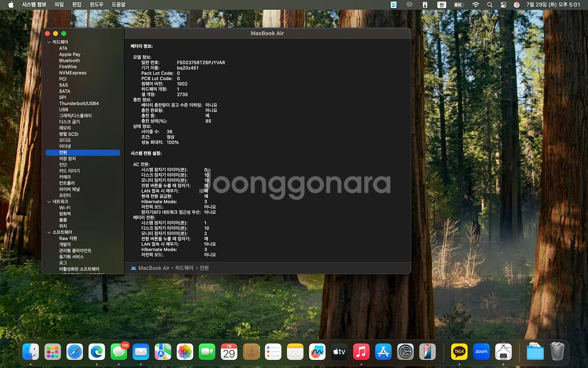Select 방화벽 in the sidebar
Image resolution: width=588 pixels, height=368 pixels.
(x=65, y=214)
